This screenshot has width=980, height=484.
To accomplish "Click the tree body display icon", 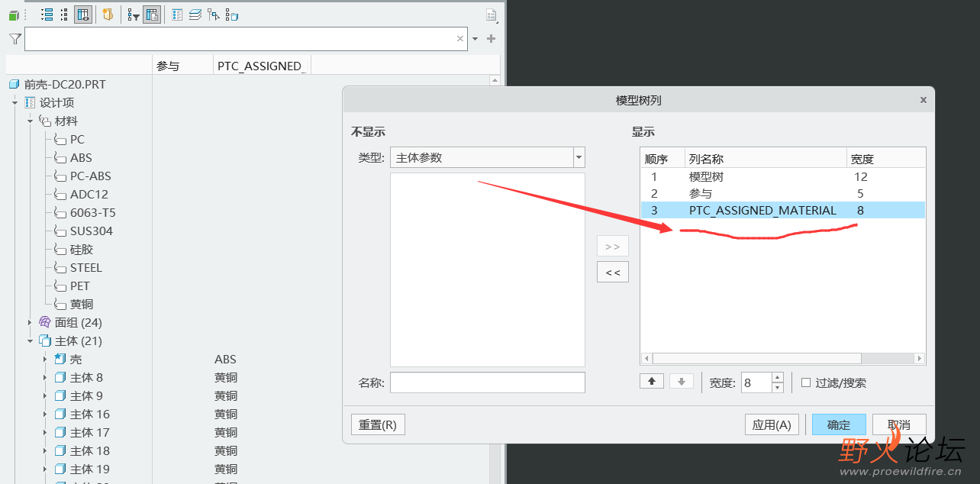I will tap(232, 15).
